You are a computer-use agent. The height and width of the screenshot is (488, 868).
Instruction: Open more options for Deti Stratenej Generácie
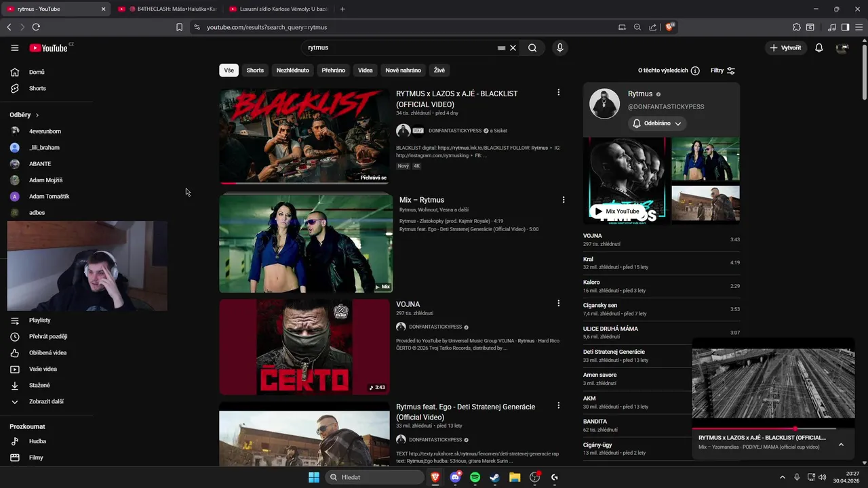[x=559, y=405]
